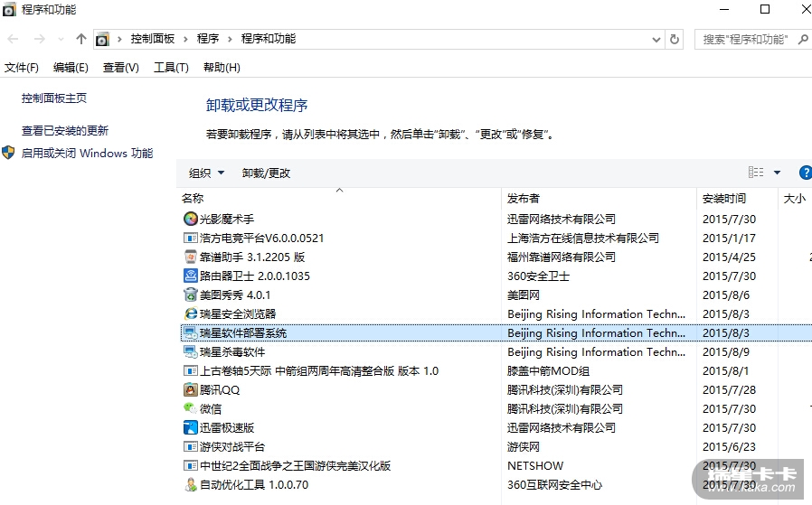Click the 路由器卫士 program icon
The height and width of the screenshot is (505, 812).
190,276
